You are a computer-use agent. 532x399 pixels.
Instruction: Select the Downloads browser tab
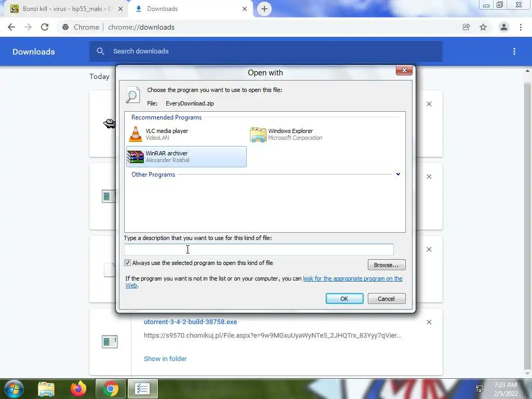(x=190, y=9)
